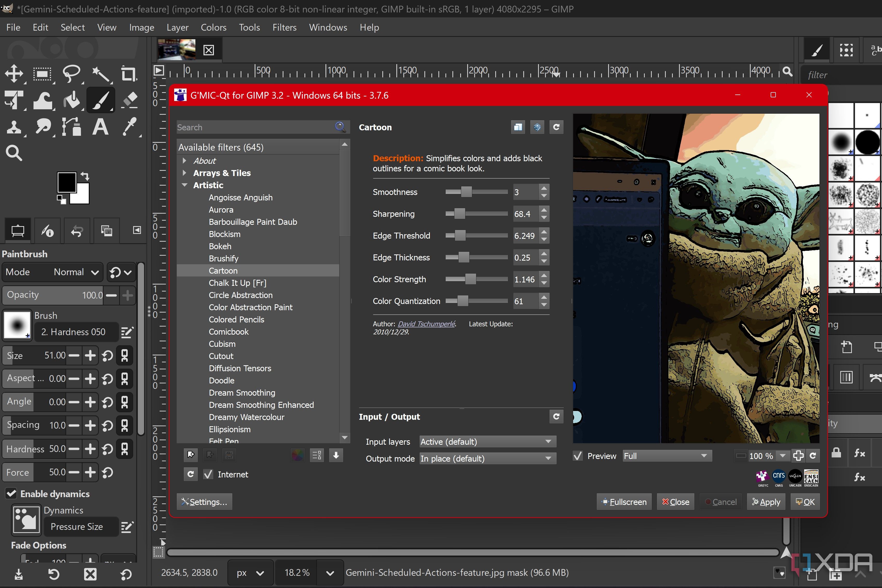Open the Device Status tab icon
882x588 pixels.
pyautogui.click(x=47, y=231)
